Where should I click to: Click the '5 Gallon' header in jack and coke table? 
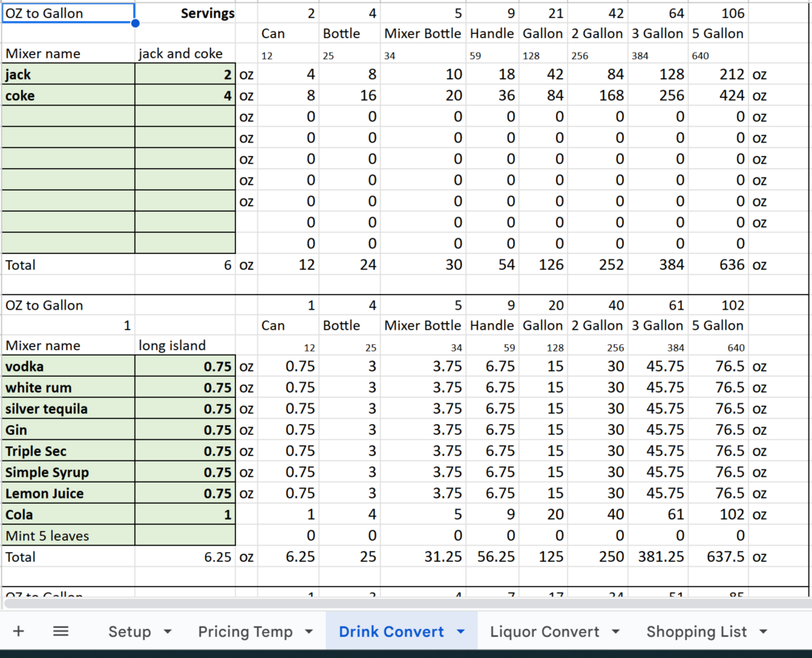[x=718, y=33]
